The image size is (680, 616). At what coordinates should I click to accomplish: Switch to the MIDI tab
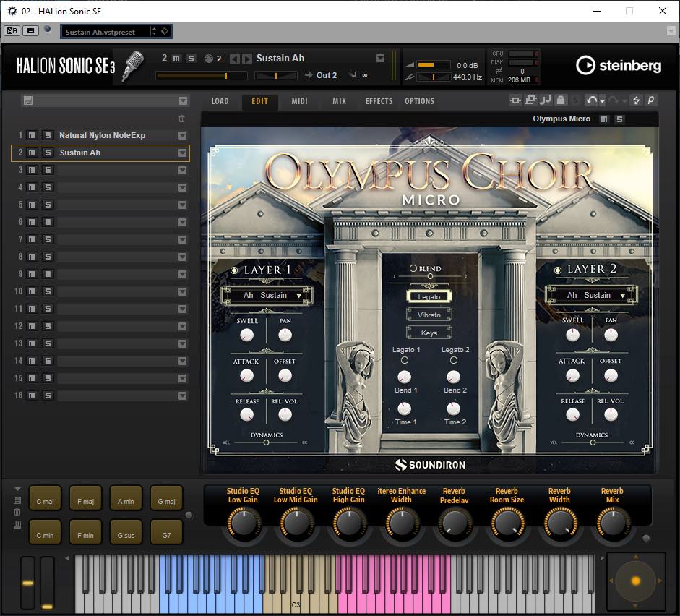pyautogui.click(x=299, y=101)
